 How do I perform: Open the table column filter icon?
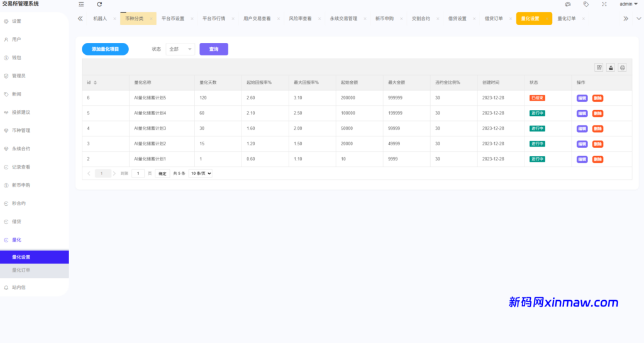(599, 67)
